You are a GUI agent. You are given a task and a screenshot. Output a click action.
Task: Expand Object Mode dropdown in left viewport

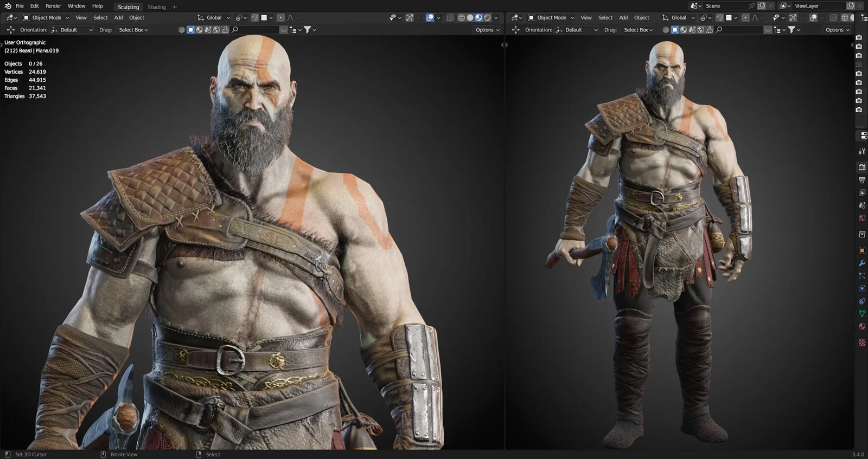[46, 18]
